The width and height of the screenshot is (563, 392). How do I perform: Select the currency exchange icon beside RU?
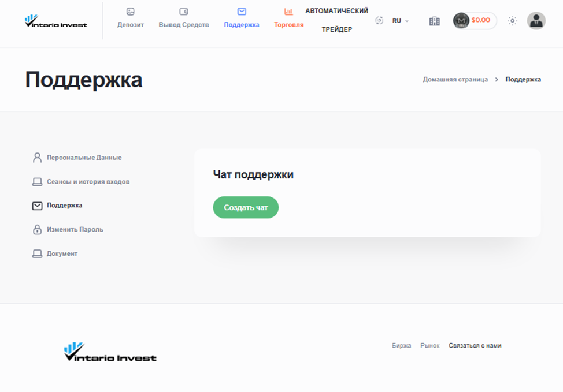click(379, 20)
